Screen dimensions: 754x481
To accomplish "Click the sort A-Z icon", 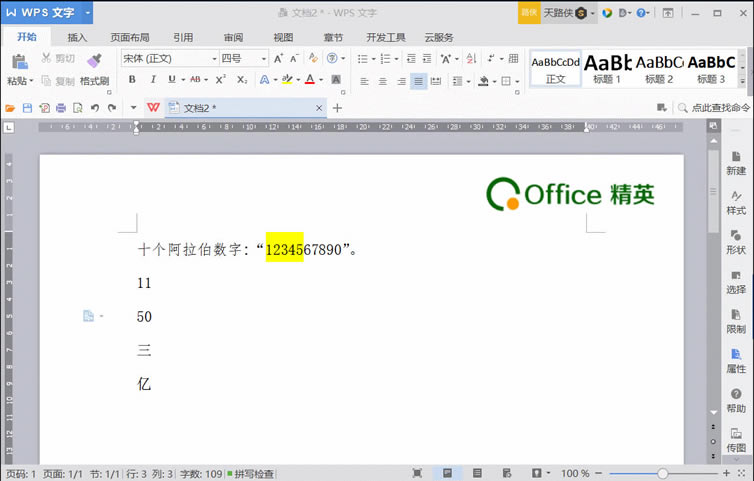I will tap(471, 59).
